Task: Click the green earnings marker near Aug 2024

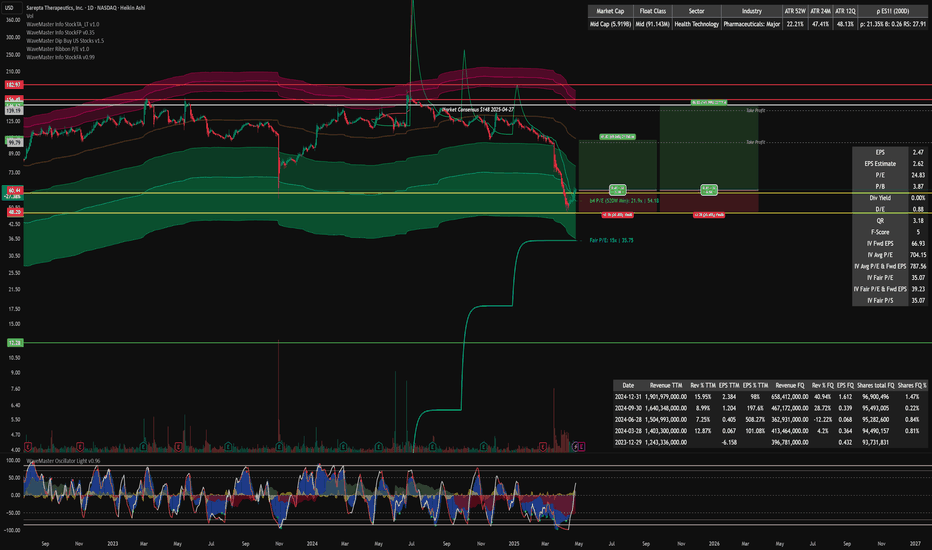Action: click(432, 447)
